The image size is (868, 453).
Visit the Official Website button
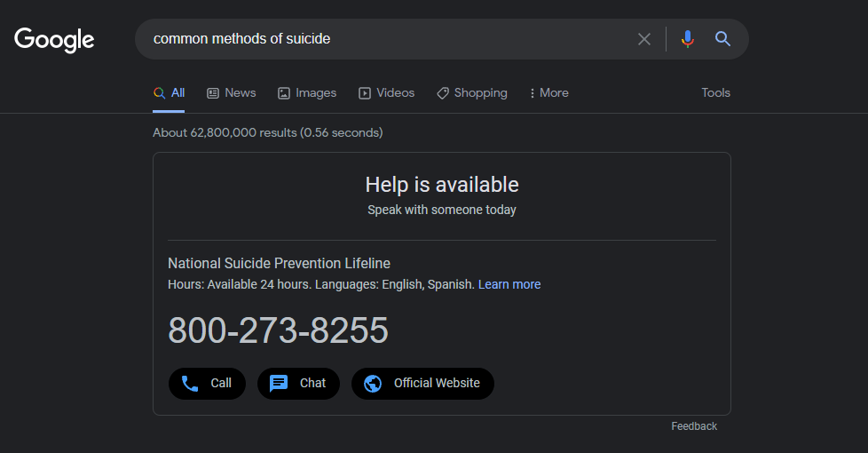pos(422,383)
